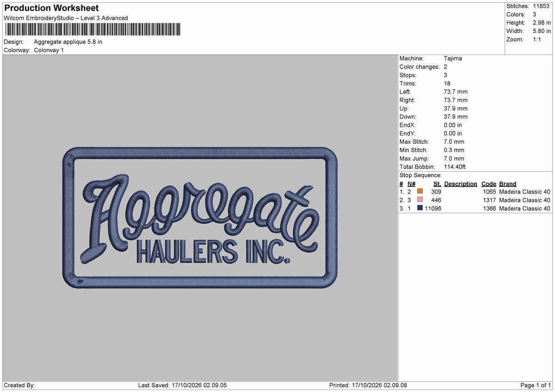555x392 pixels.
Task: Click the Down value 37.9 mm
Action: [456, 116]
